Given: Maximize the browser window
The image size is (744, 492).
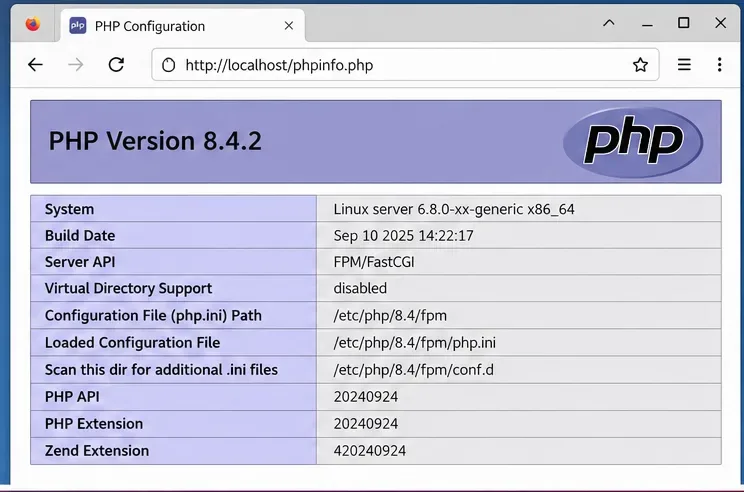Looking at the screenshot, I should [683, 23].
